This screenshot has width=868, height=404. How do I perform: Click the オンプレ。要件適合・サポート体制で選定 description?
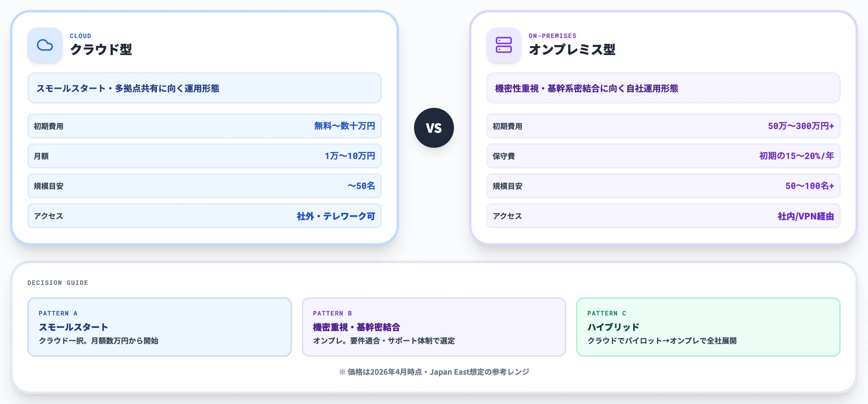[384, 341]
